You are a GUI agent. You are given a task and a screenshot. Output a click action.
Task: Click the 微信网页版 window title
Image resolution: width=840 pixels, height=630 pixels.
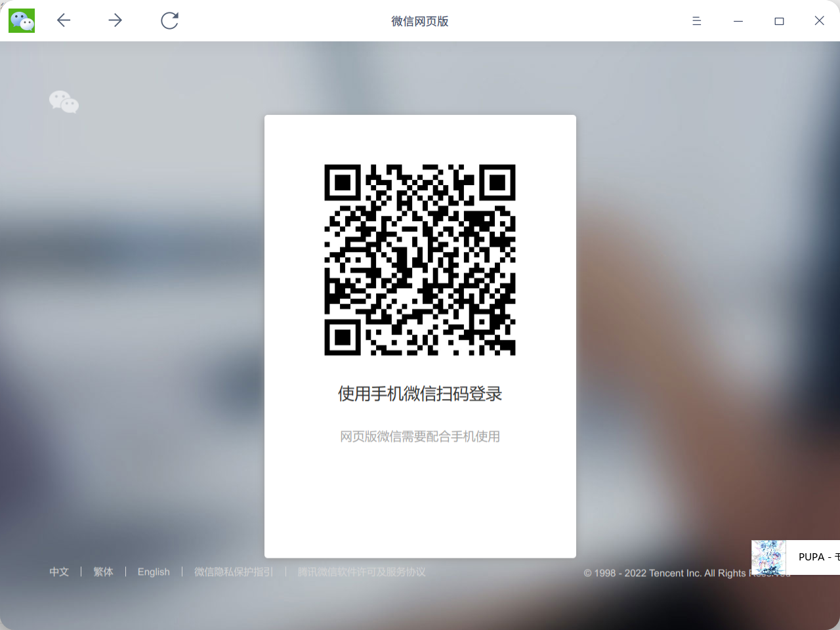coord(420,21)
